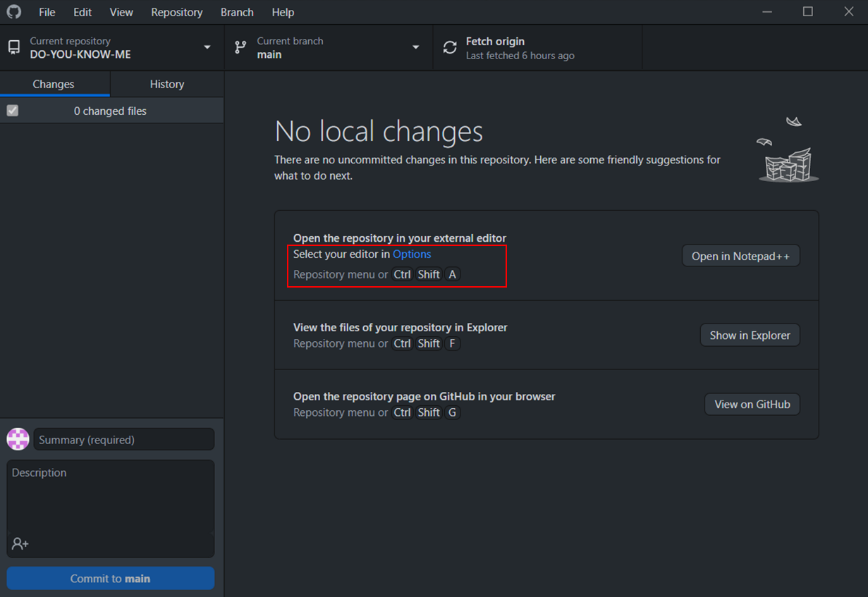868x597 pixels.
Task: Click the Options link for editor selection
Action: pyautogui.click(x=412, y=254)
